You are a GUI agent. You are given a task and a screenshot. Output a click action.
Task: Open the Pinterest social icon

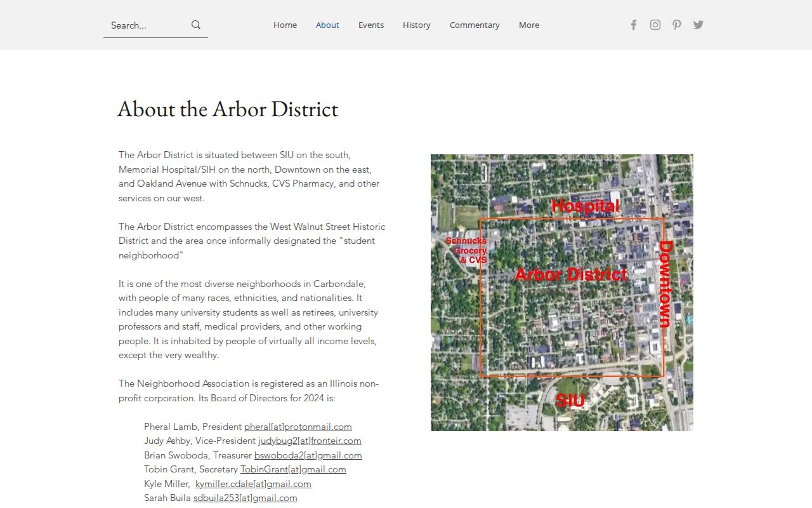pos(677,25)
